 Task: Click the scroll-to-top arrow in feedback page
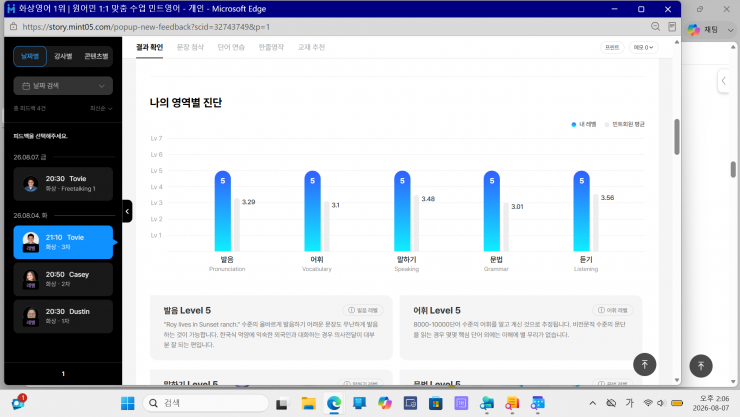click(644, 364)
